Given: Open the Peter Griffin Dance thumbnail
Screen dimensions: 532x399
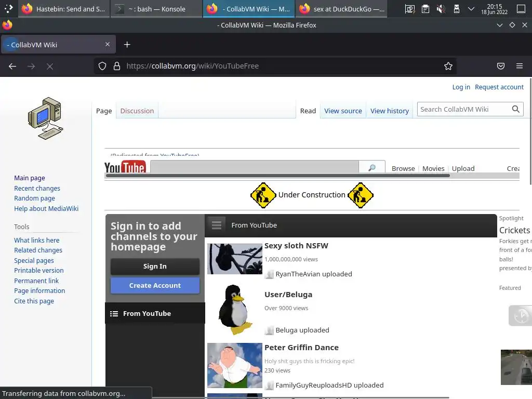Looking at the screenshot, I should tap(235, 365).
